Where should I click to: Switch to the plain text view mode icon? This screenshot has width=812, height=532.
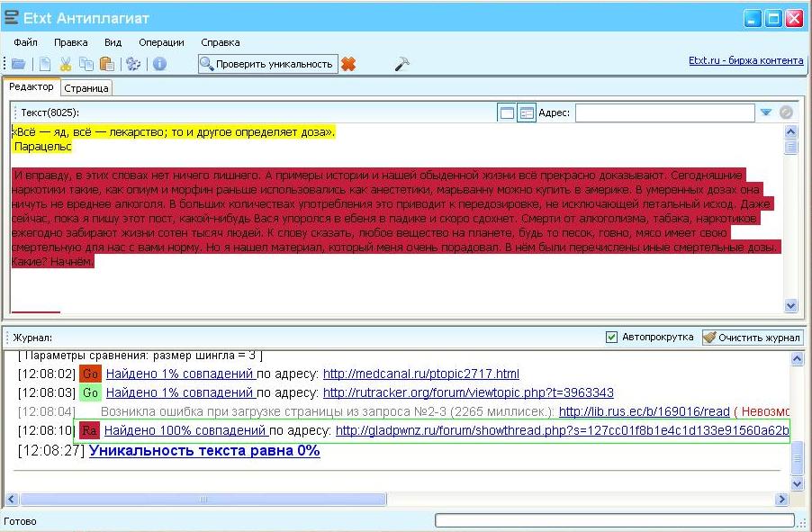pyautogui.click(x=507, y=113)
